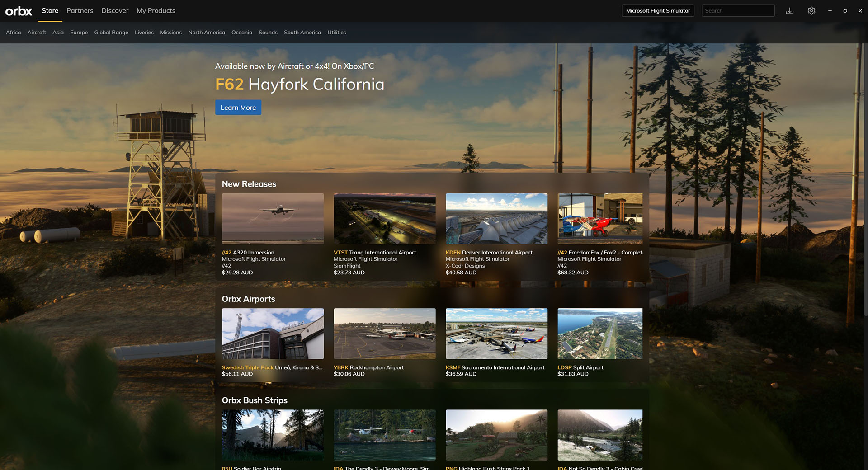Browse the Africa category
868x470 pixels.
[13, 33]
